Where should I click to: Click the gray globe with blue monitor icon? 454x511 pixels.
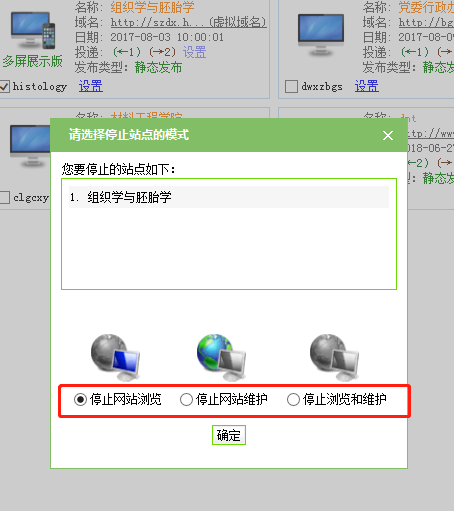(115, 357)
